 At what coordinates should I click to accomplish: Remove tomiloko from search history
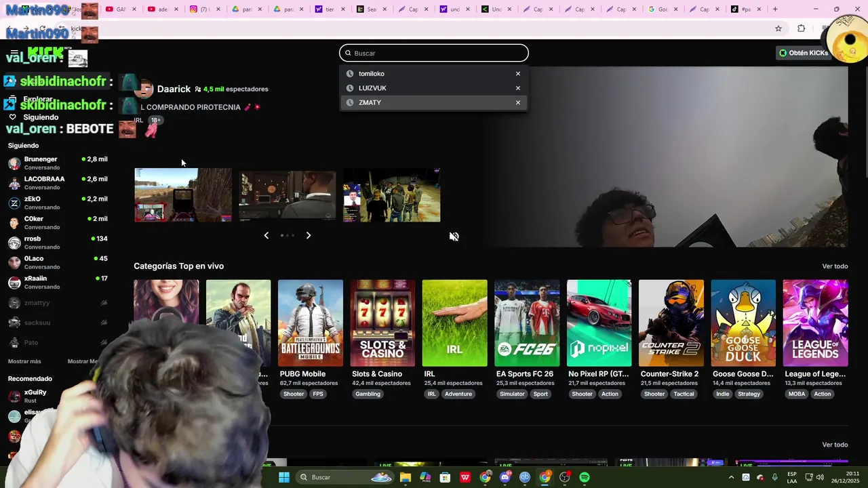(x=518, y=73)
